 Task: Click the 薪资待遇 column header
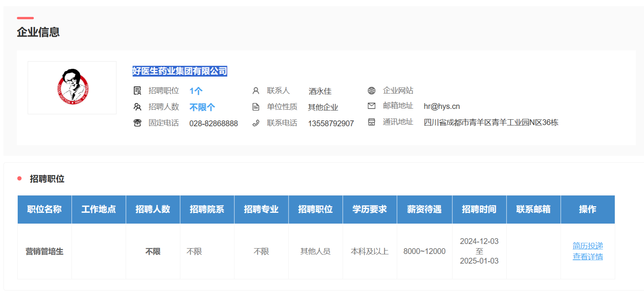point(424,209)
